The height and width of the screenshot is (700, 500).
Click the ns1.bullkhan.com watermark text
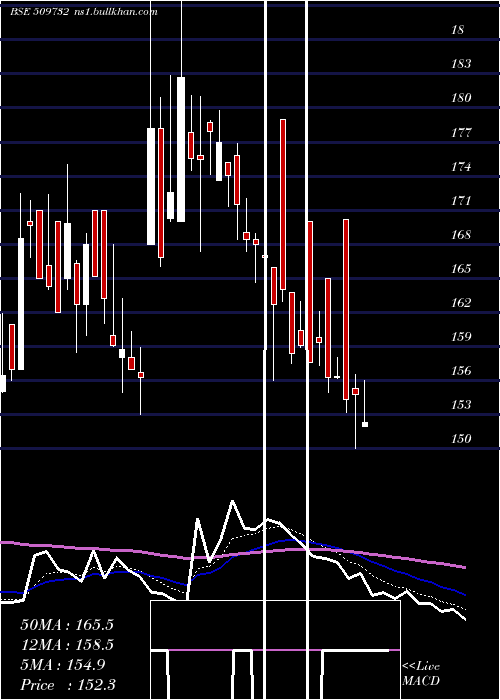[x=115, y=12]
